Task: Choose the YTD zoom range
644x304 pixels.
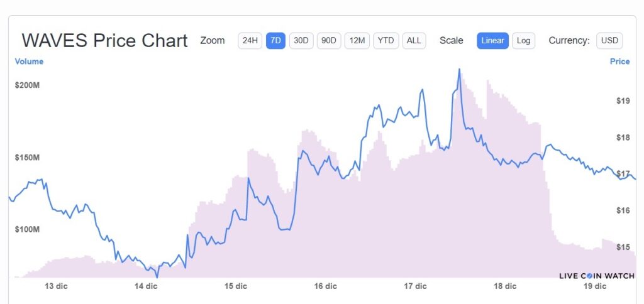Action: pyautogui.click(x=386, y=41)
